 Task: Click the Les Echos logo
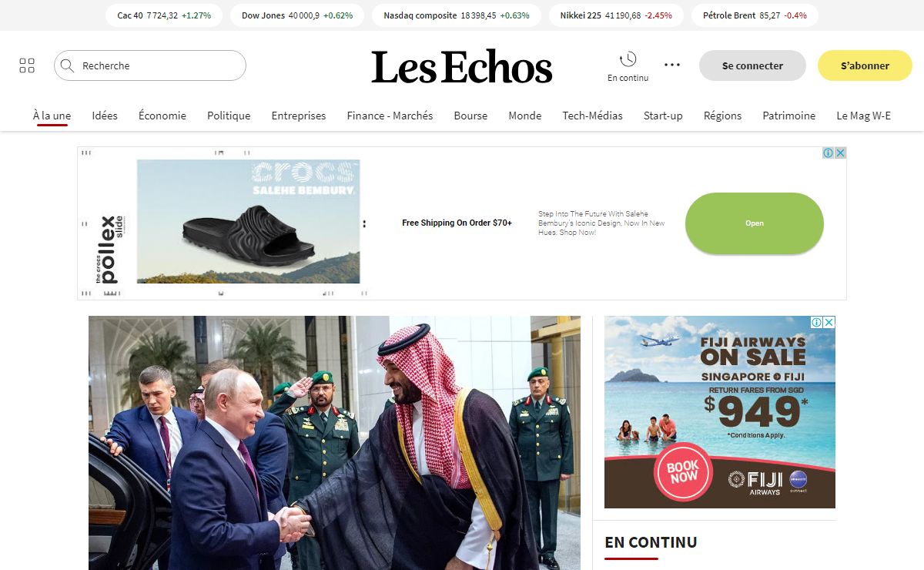(x=462, y=67)
